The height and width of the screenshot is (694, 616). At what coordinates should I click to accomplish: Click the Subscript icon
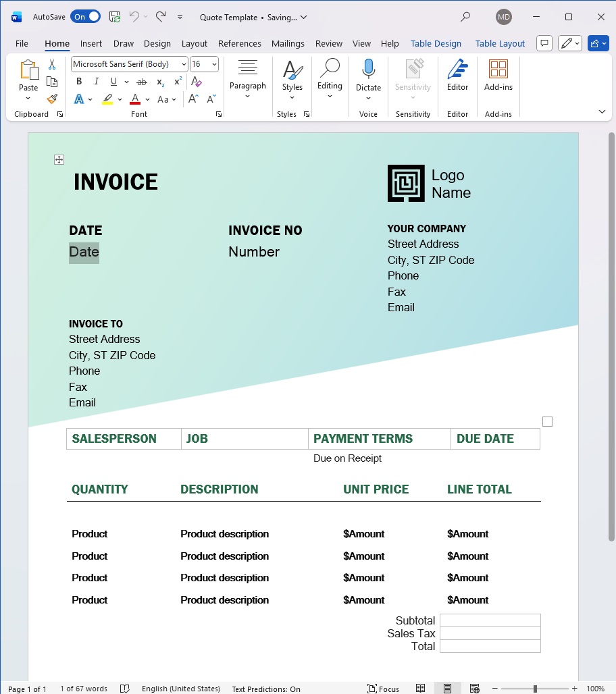click(x=160, y=81)
